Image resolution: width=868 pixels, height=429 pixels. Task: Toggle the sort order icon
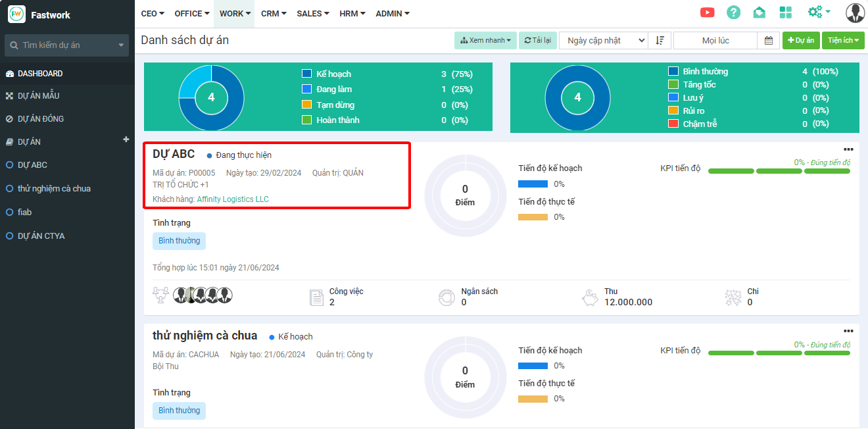pos(660,41)
